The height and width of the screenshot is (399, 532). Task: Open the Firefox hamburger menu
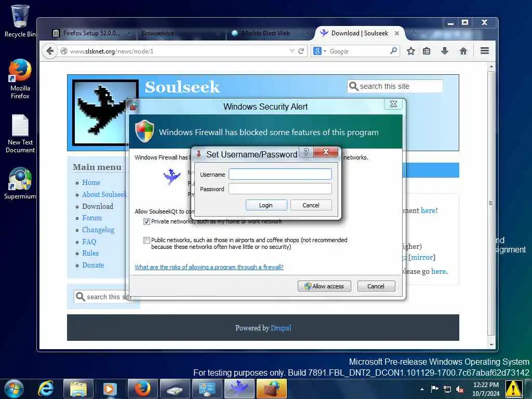(485, 51)
